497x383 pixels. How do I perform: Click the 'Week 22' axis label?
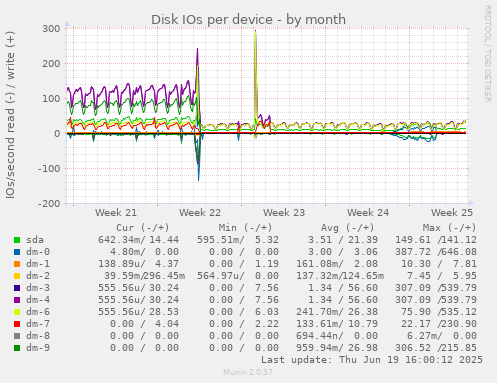point(200,213)
